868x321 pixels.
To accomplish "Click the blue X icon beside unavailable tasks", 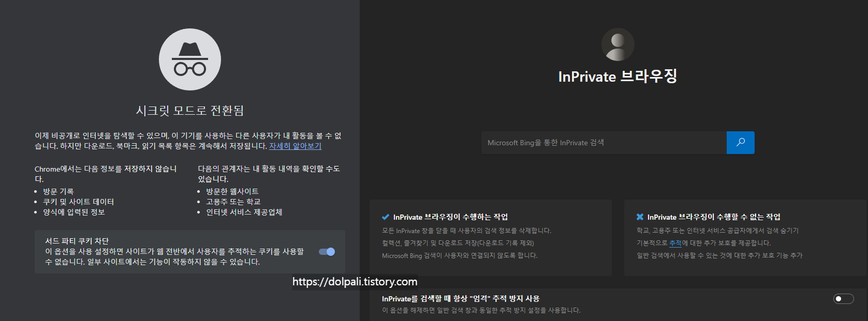I will pyautogui.click(x=640, y=217).
